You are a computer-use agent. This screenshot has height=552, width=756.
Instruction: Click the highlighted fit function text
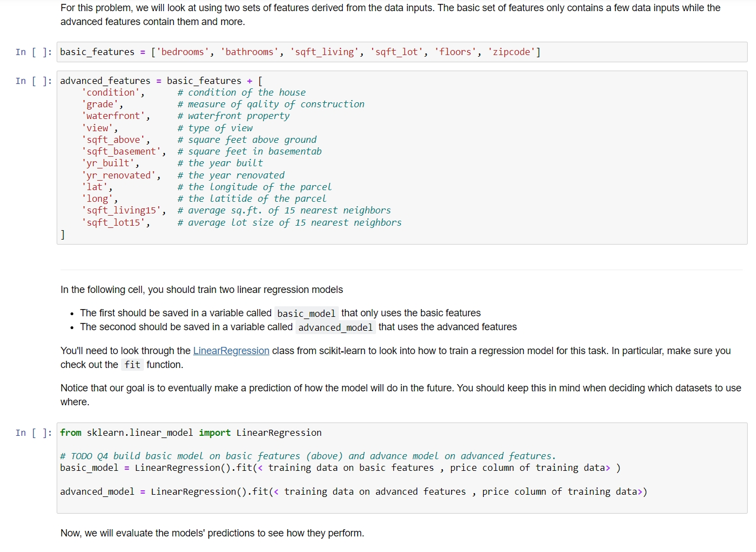(132, 365)
